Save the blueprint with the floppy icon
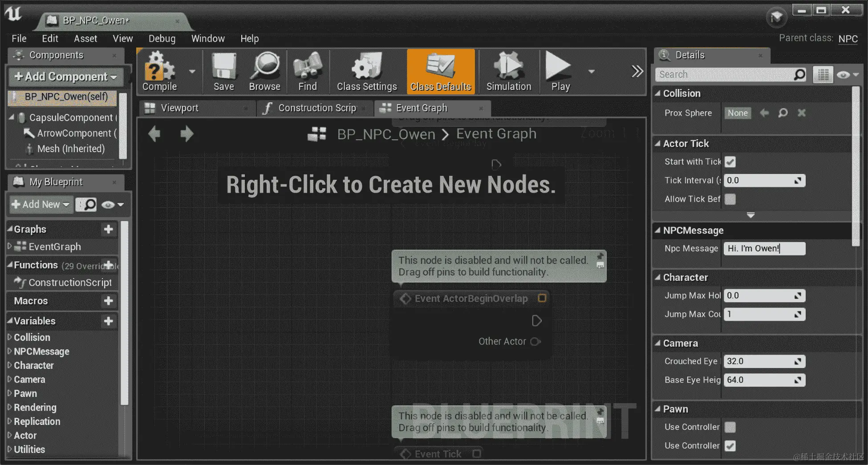 pos(223,72)
